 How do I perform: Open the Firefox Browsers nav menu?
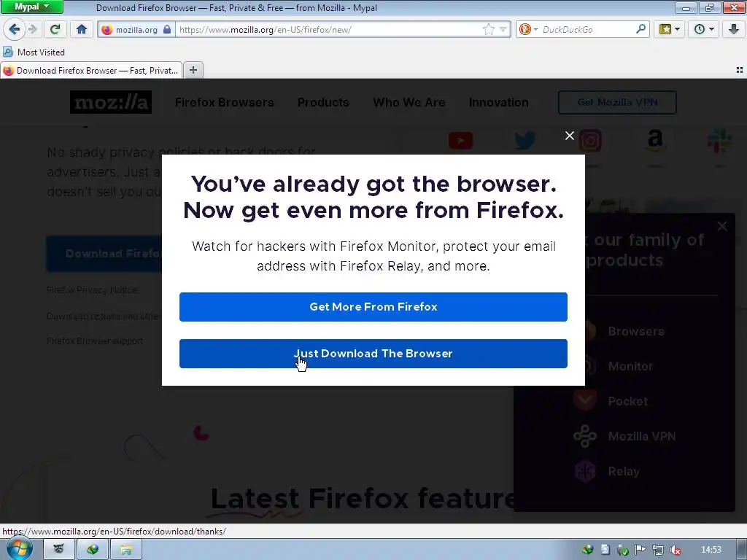(225, 102)
